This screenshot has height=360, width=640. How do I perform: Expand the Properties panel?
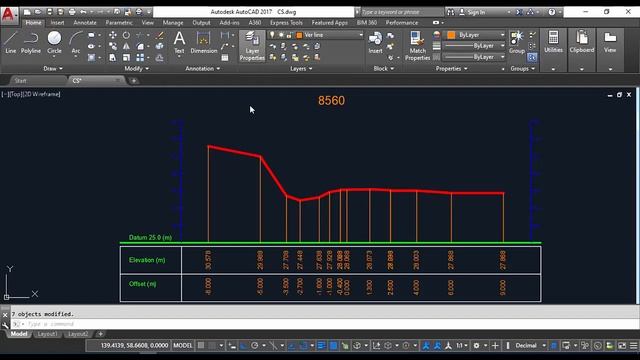pos(451,69)
